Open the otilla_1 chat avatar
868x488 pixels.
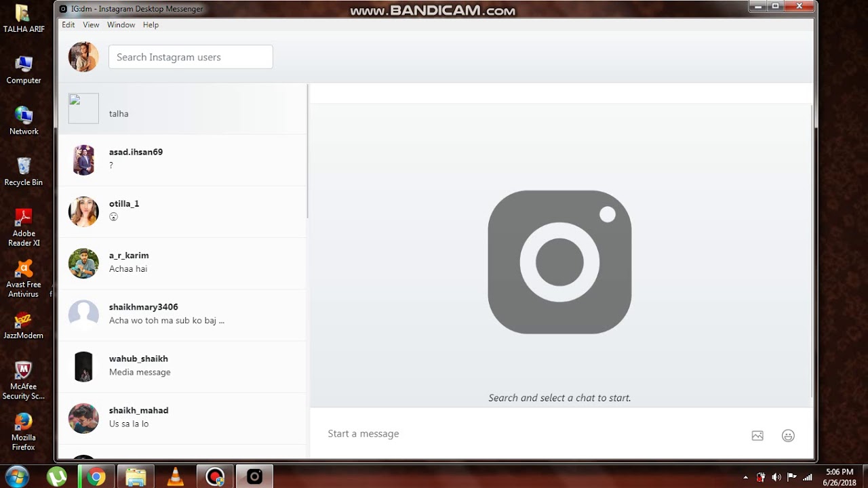click(83, 211)
